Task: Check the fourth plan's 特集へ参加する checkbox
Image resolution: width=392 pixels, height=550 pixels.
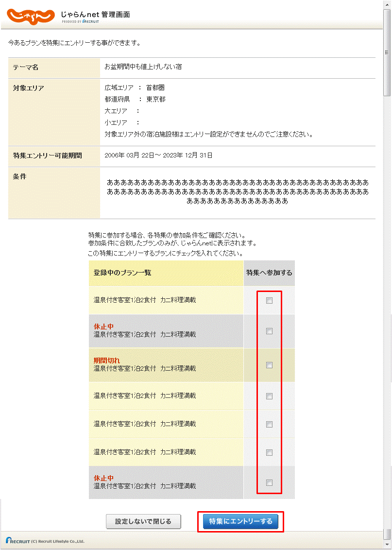Action: pyautogui.click(x=269, y=395)
